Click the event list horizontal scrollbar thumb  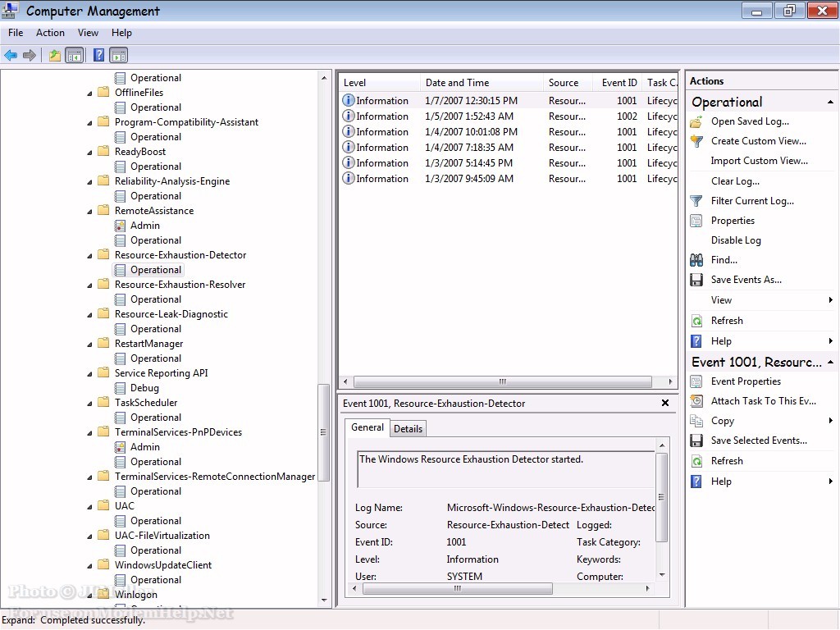tap(503, 382)
